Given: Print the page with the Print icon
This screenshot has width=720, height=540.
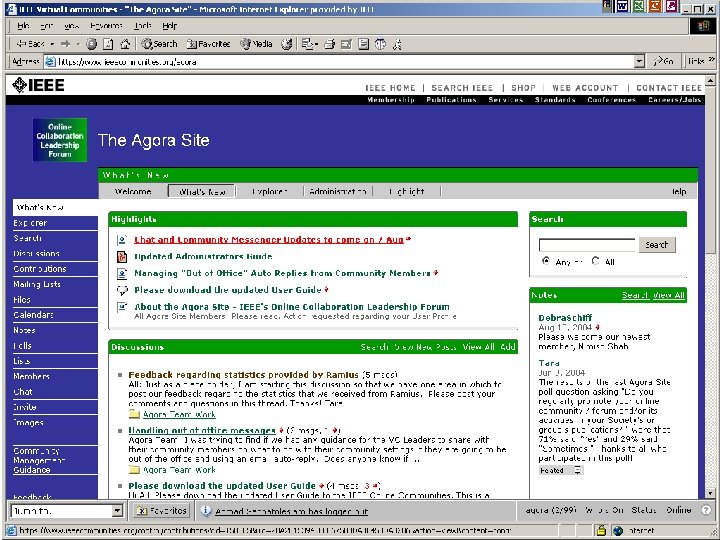Looking at the screenshot, I should coord(329,44).
